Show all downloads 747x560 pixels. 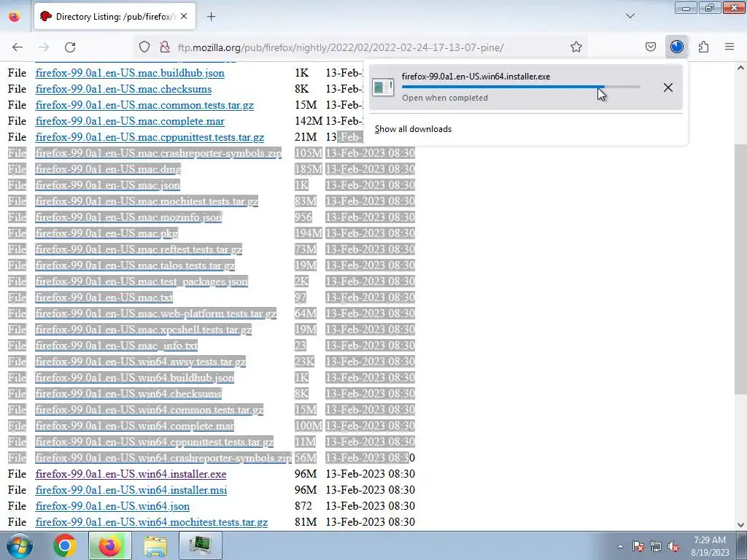pos(413,129)
